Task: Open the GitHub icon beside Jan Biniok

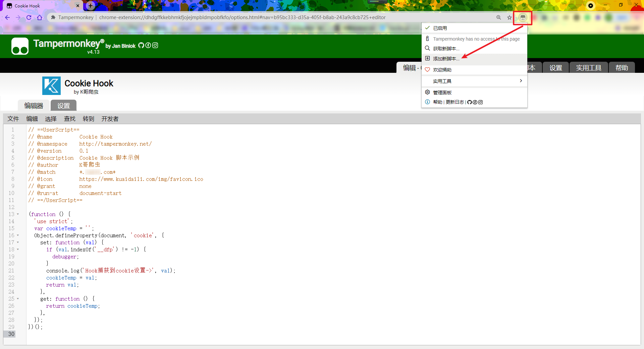Action: pyautogui.click(x=141, y=45)
